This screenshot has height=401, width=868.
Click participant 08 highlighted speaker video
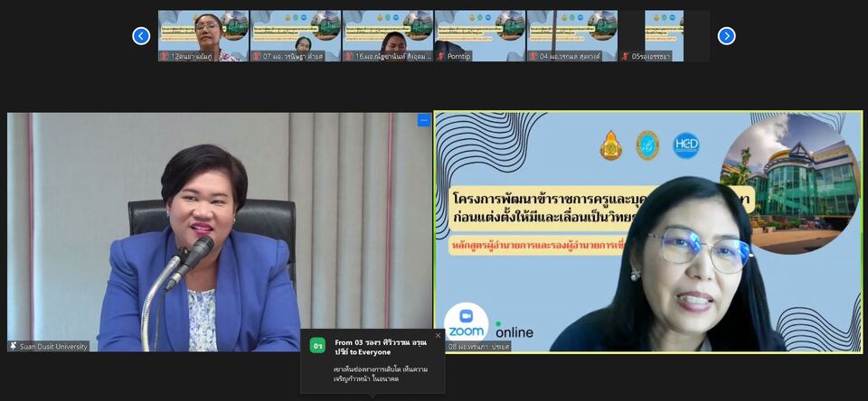(x=648, y=232)
